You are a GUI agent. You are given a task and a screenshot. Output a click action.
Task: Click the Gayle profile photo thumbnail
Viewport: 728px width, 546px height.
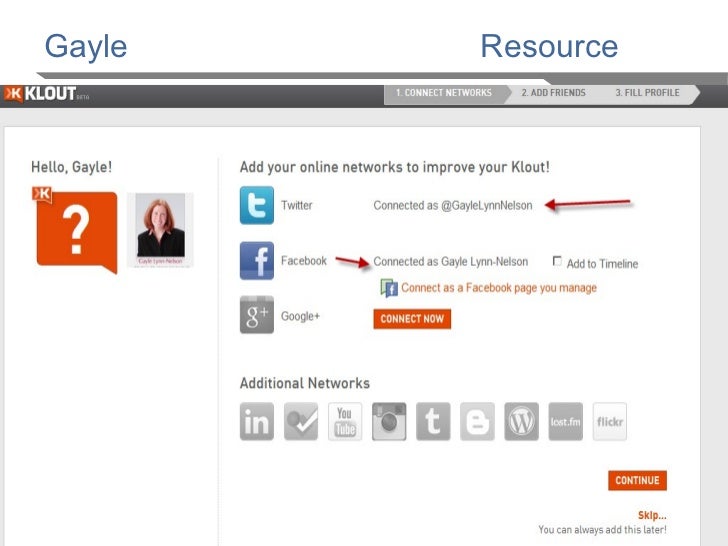tap(160, 230)
